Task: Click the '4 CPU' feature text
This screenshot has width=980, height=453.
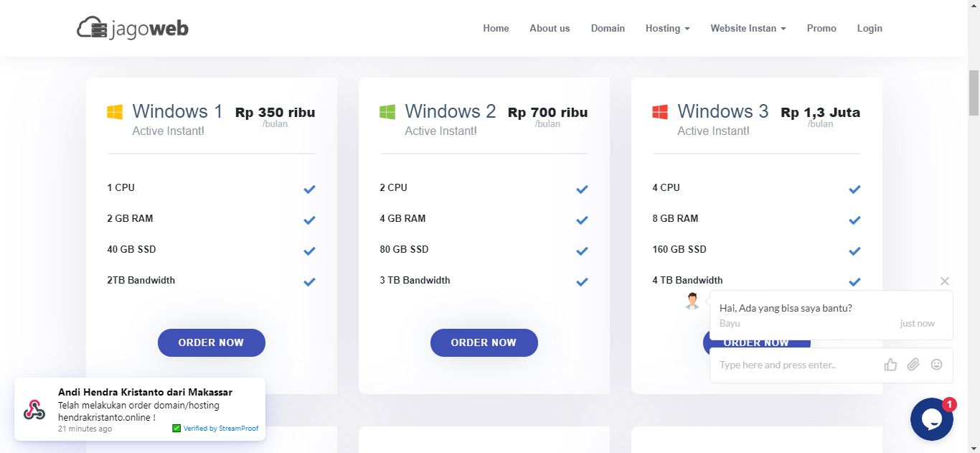Action: click(x=666, y=187)
